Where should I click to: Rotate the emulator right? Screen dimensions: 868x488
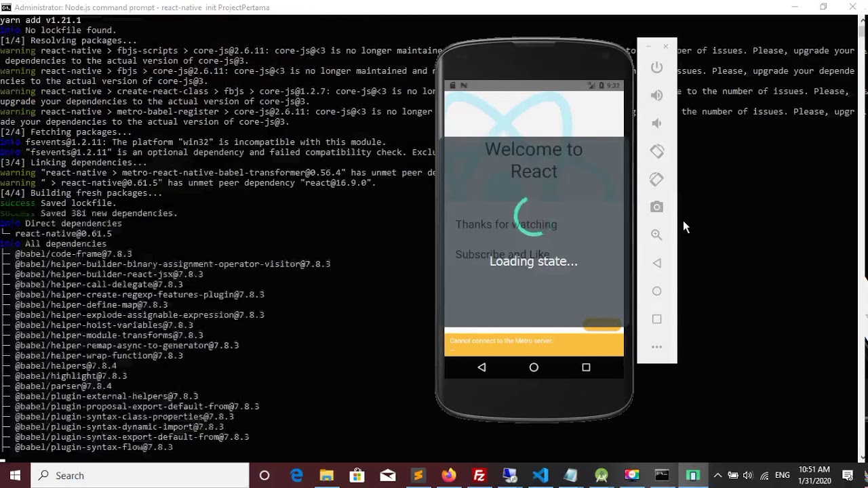click(x=656, y=179)
